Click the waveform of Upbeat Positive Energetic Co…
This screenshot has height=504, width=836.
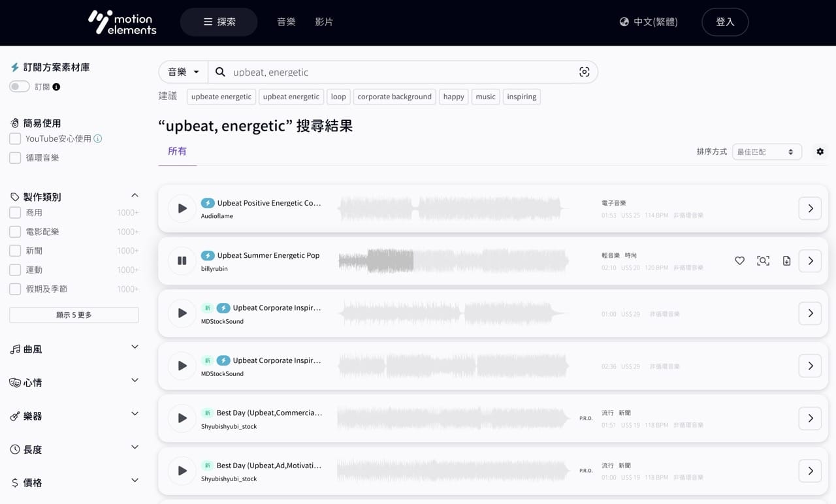453,208
